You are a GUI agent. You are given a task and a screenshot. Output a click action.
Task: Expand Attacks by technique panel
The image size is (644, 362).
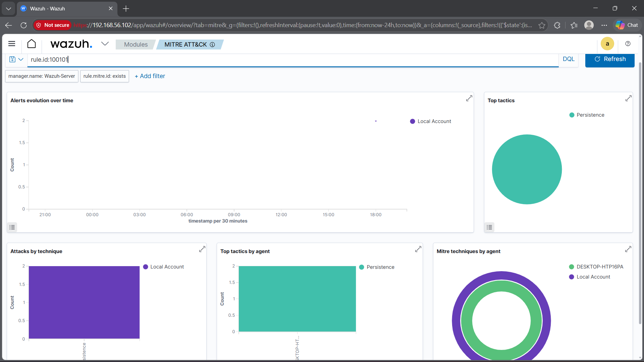[x=202, y=249]
